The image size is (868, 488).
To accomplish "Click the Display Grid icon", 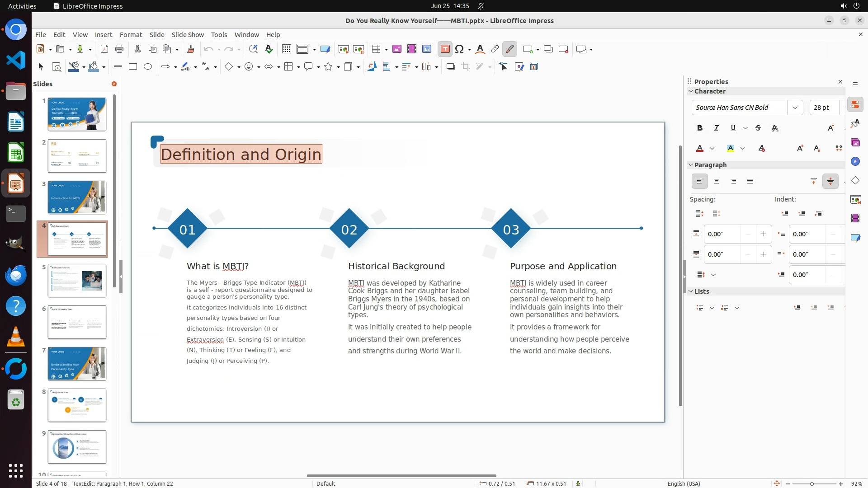I will click(286, 49).
